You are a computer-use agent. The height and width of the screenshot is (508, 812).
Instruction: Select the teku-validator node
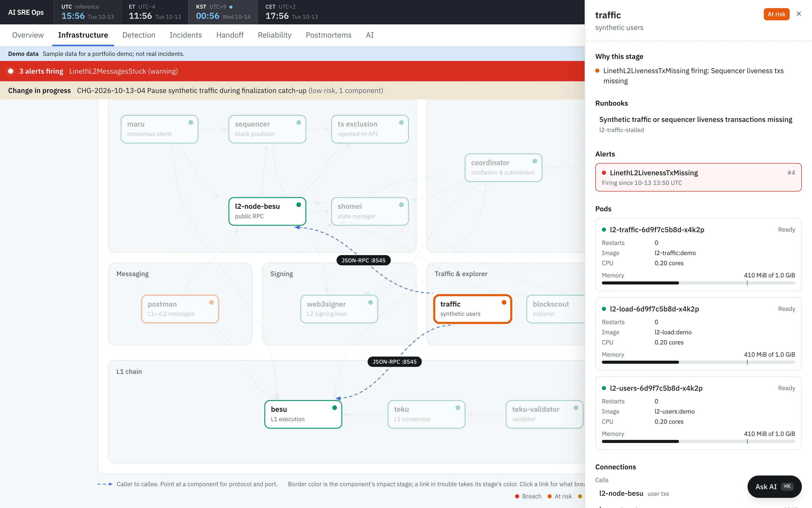coord(544,414)
